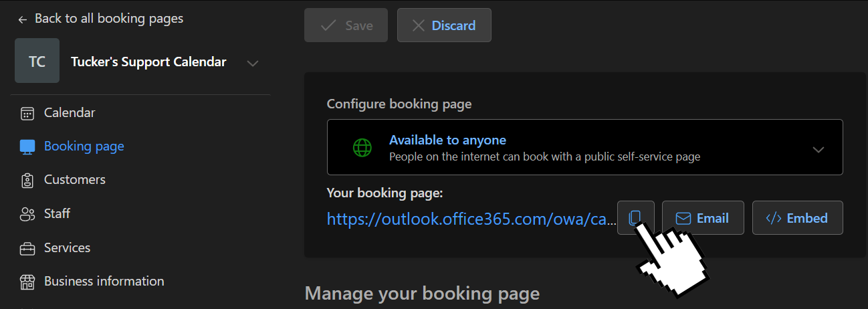The height and width of the screenshot is (309, 868).
Task: Open the booking page URL link
Action: click(471, 219)
